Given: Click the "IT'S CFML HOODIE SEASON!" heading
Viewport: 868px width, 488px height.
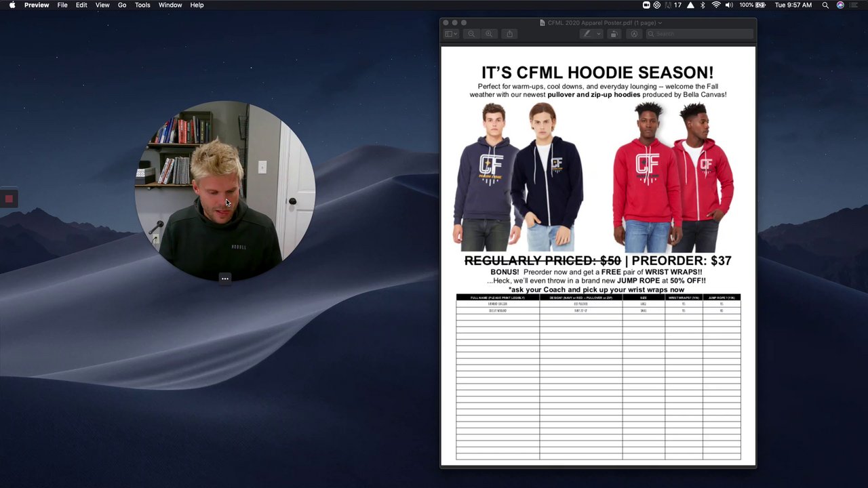Looking at the screenshot, I should pos(597,73).
